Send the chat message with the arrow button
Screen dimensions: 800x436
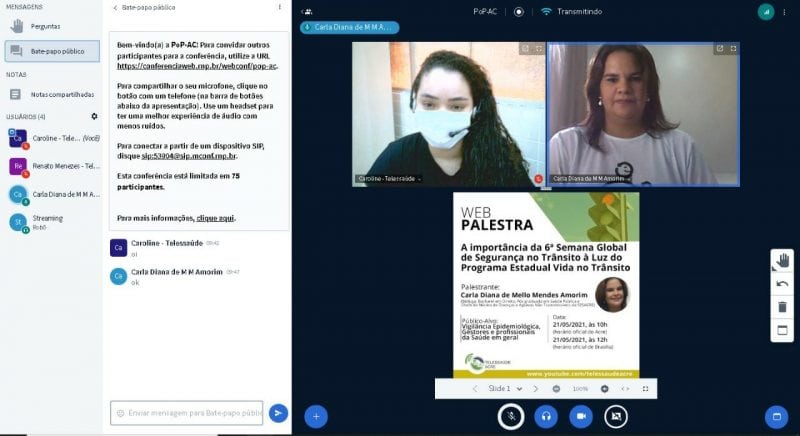pos(278,413)
